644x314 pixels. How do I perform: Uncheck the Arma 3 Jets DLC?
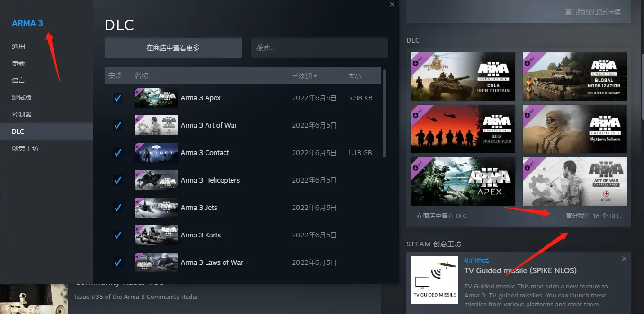pyautogui.click(x=117, y=208)
